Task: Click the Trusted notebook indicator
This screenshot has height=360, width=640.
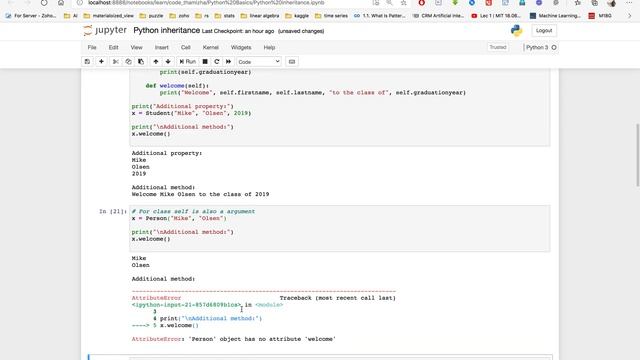Action: [498, 47]
